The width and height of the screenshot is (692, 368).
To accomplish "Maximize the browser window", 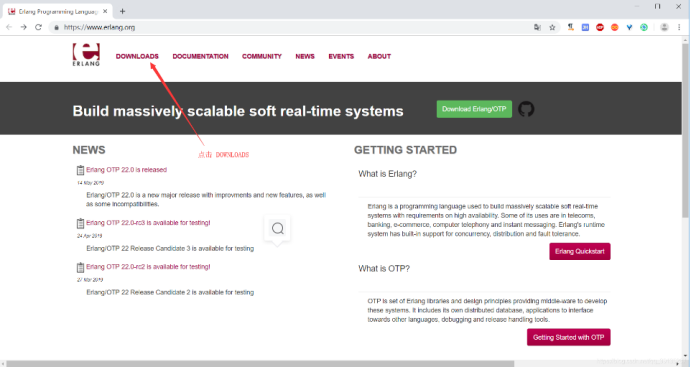I will pyautogui.click(x=658, y=6).
